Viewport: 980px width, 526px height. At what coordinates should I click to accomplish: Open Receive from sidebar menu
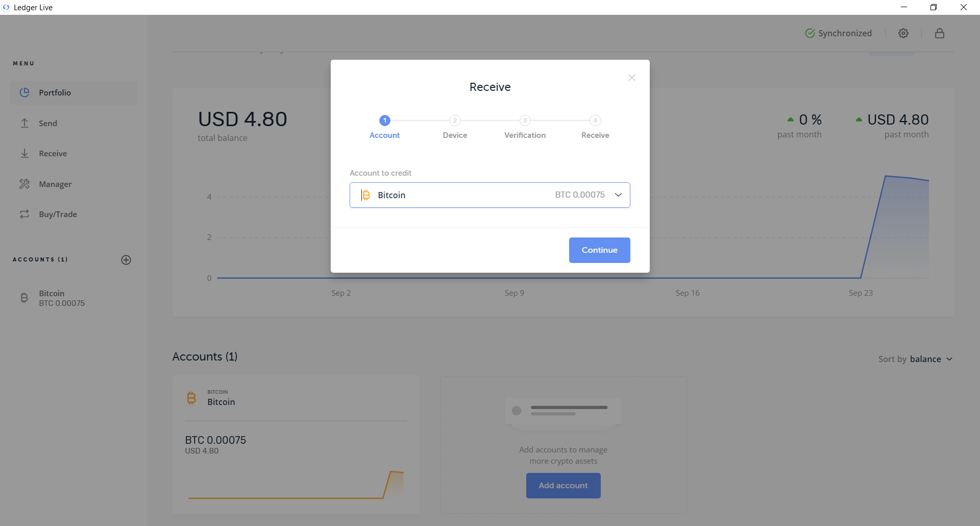coord(73,153)
